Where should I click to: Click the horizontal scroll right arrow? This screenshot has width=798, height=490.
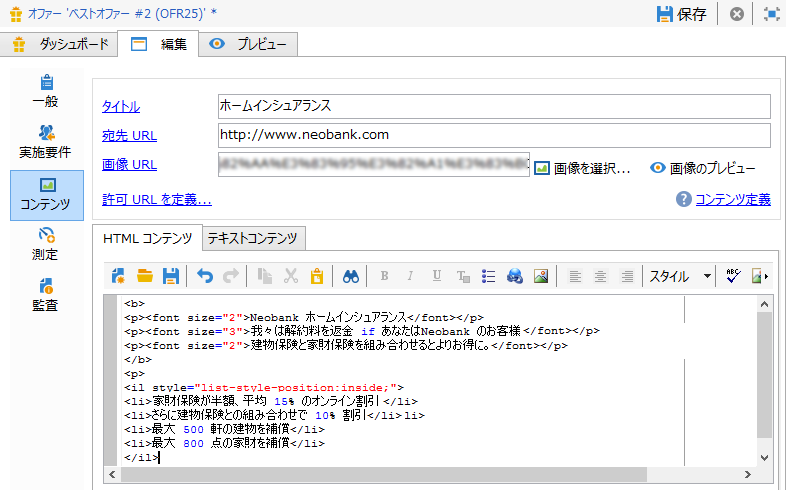748,474
